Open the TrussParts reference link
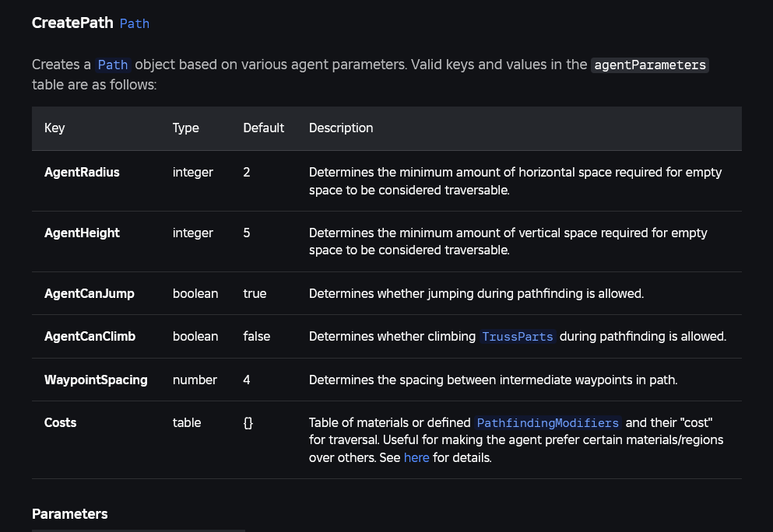 pyautogui.click(x=518, y=337)
